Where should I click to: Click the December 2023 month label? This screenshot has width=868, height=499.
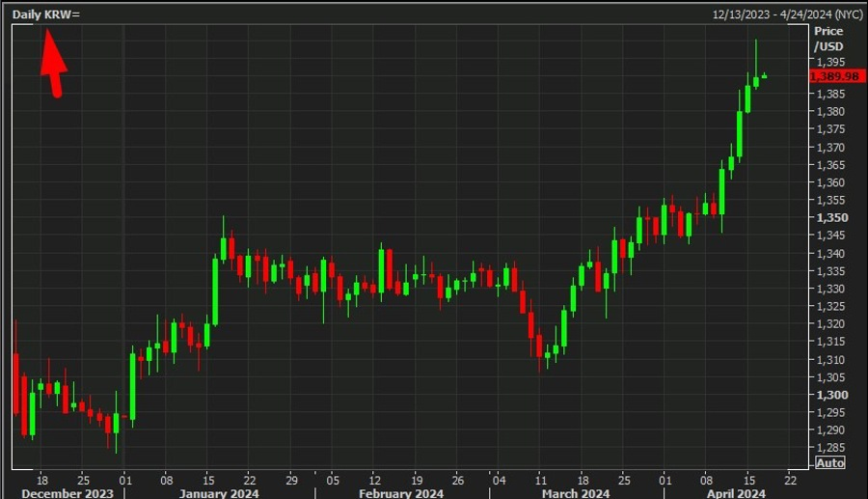coord(67,493)
